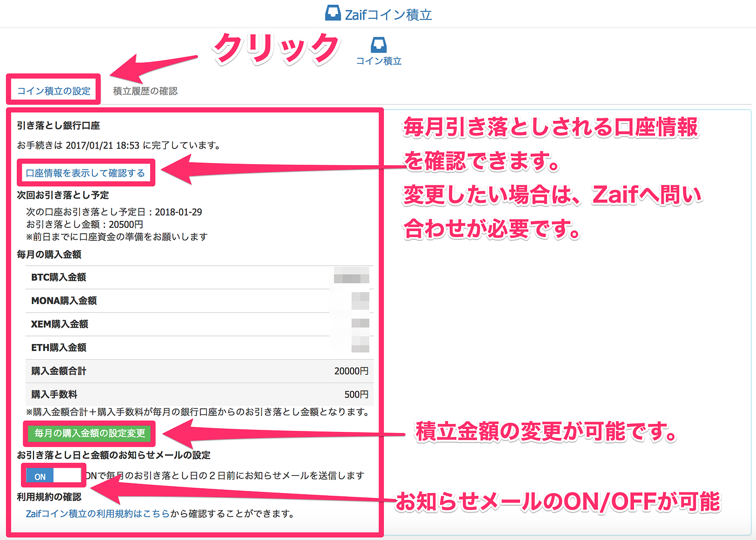Click the お手続きは 2017/01/21 18:53 completion text
Screen dimensions: 756x540
tap(118, 145)
